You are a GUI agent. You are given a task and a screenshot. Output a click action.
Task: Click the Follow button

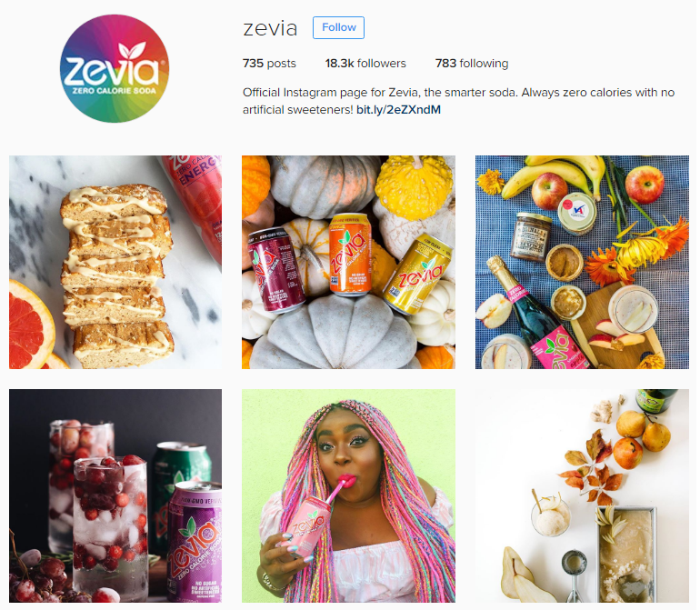pyautogui.click(x=338, y=27)
